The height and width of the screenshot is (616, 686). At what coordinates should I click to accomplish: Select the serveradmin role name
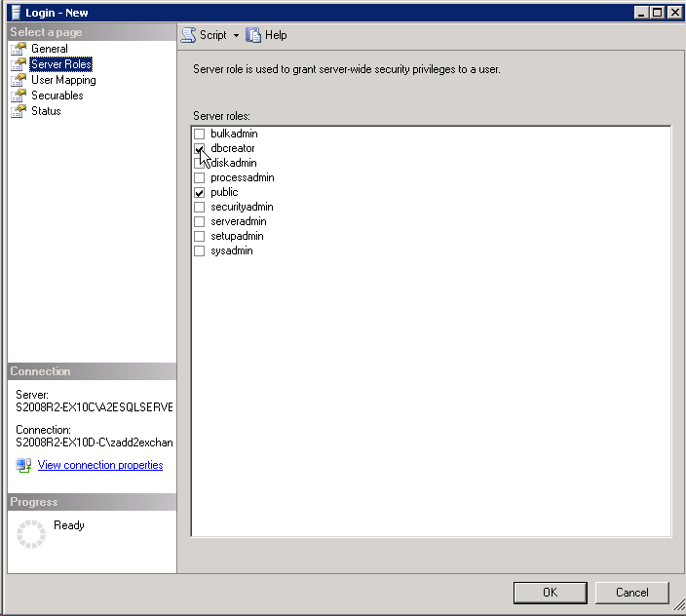pyautogui.click(x=239, y=221)
